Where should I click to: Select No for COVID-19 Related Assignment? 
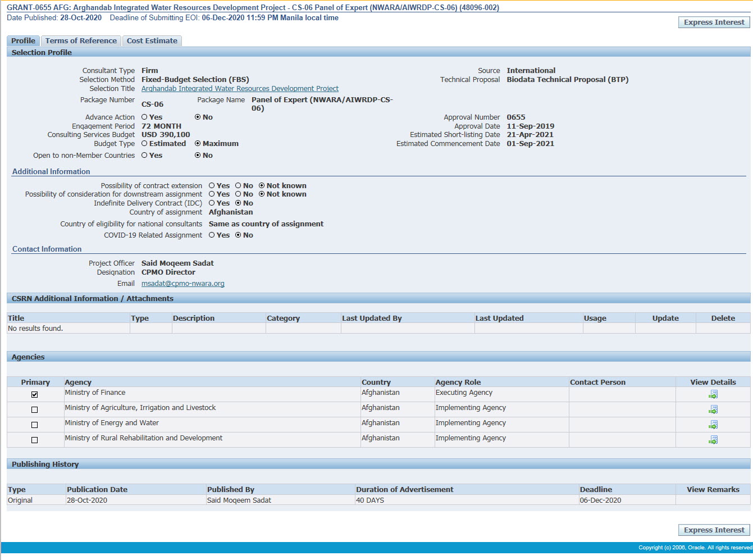coord(238,235)
